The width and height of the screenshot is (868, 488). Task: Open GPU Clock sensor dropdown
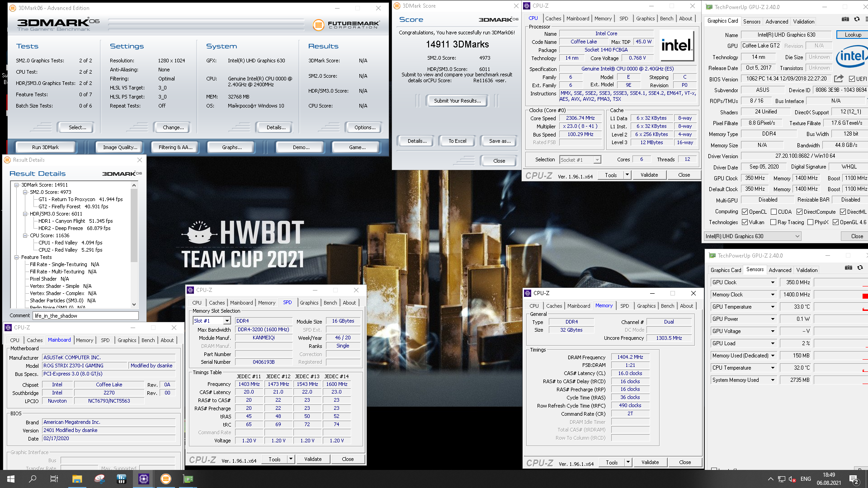[773, 282]
